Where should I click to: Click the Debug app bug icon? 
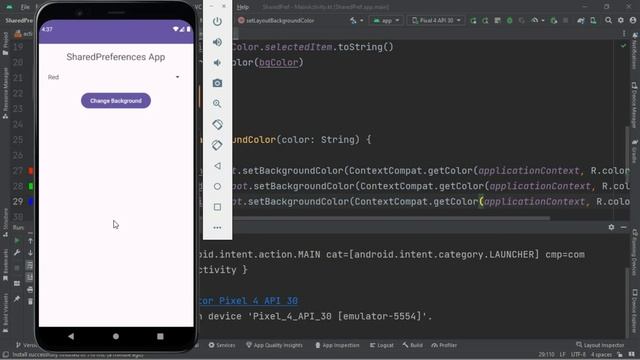[x=509, y=20]
